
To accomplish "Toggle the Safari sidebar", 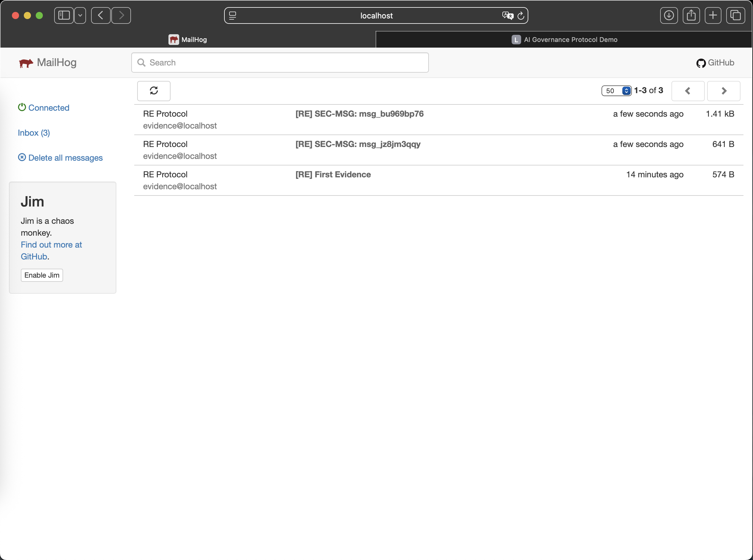I will coord(64,15).
